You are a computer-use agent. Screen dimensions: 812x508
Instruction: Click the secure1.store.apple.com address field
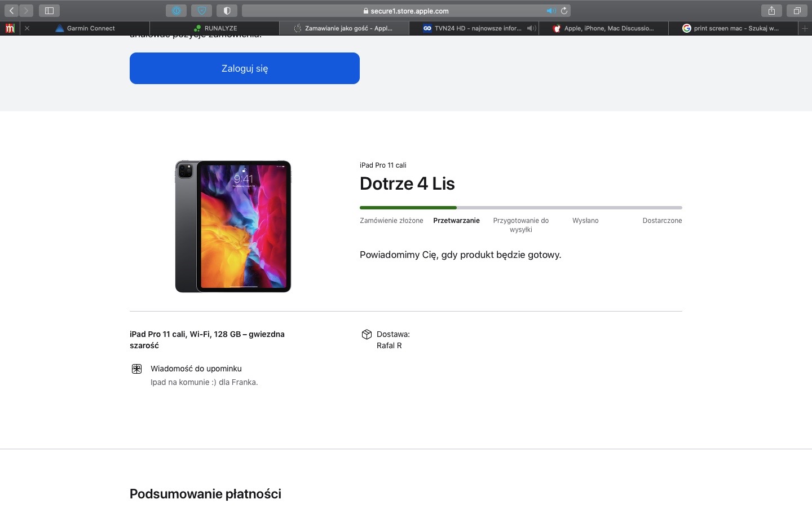click(406, 11)
